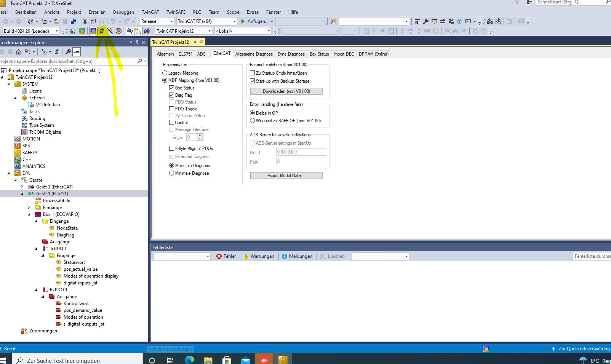Collapse the Box 1 (ECOVARIO) tree node
The image size is (611, 364).
click(29, 214)
